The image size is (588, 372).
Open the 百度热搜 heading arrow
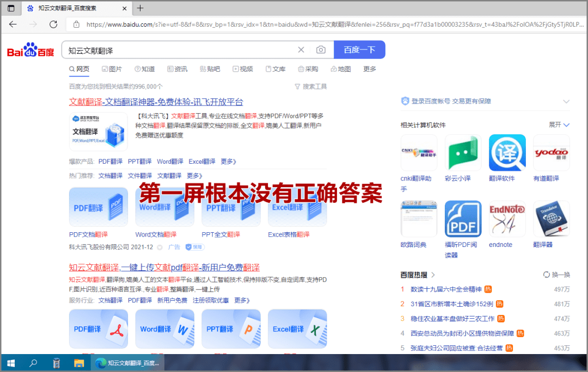pos(433,275)
